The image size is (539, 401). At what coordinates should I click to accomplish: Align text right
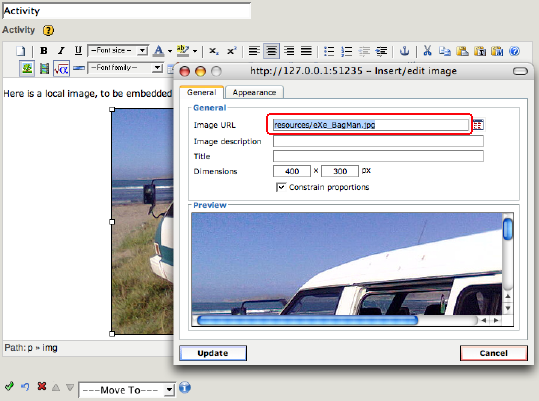pyautogui.click(x=289, y=51)
